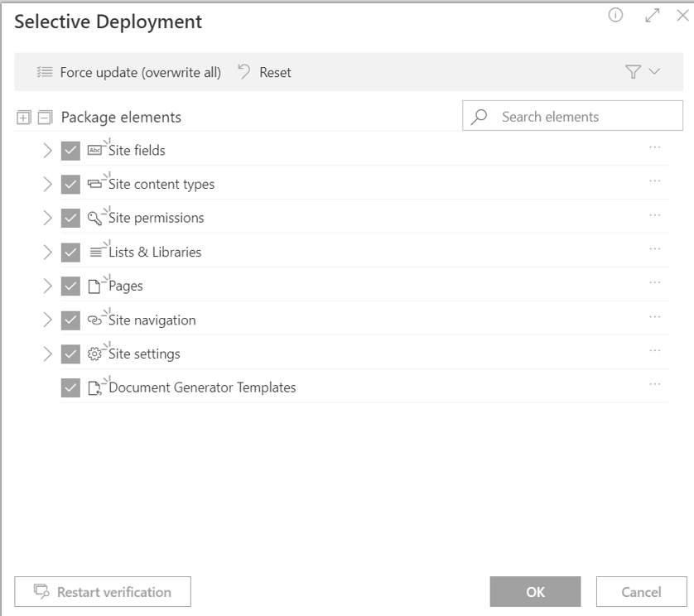Uncheck the Site fields checkbox
The width and height of the screenshot is (694, 616).
pyautogui.click(x=70, y=151)
